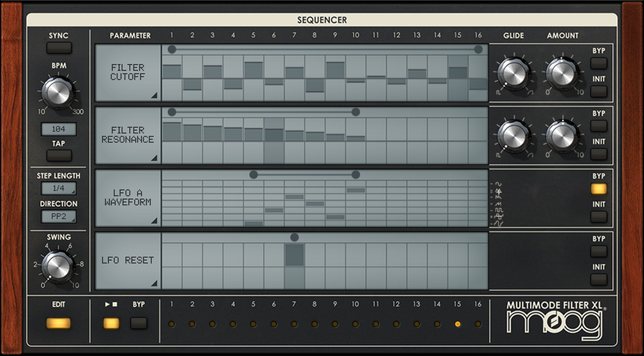The height and width of the screenshot is (356, 644).
Task: Toggle the SYNC button
Action: (59, 48)
